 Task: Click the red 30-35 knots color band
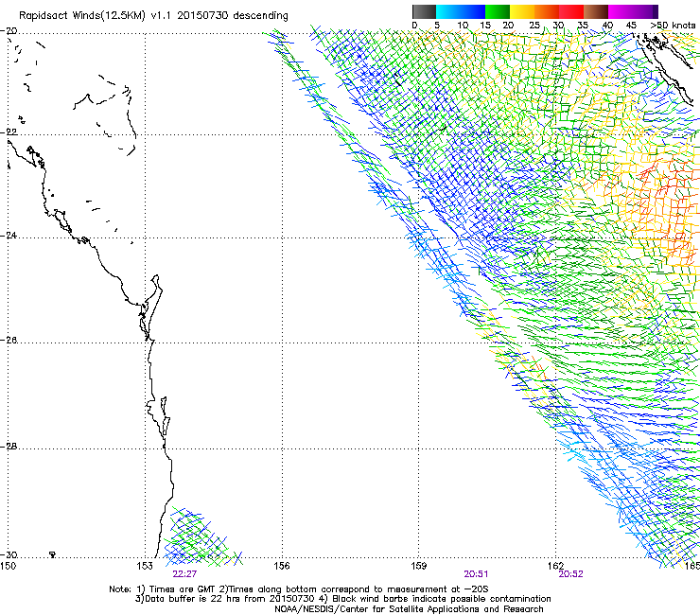pyautogui.click(x=571, y=11)
